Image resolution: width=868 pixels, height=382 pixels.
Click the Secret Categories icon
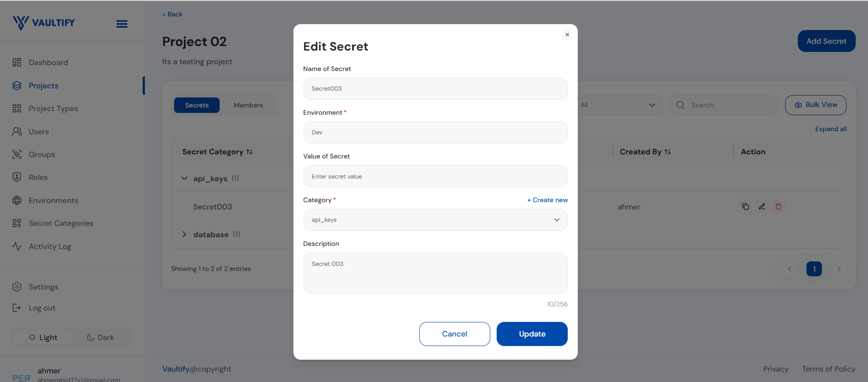coord(17,223)
